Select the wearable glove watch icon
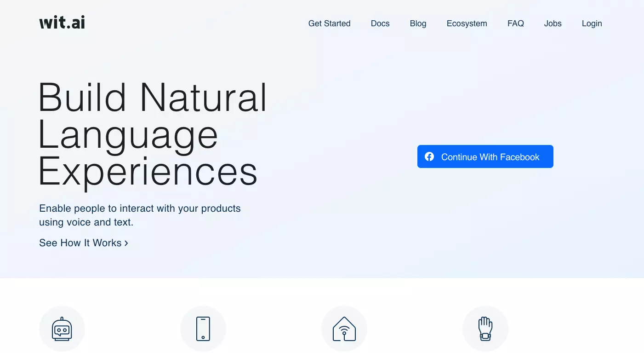The image size is (644, 353). [485, 329]
